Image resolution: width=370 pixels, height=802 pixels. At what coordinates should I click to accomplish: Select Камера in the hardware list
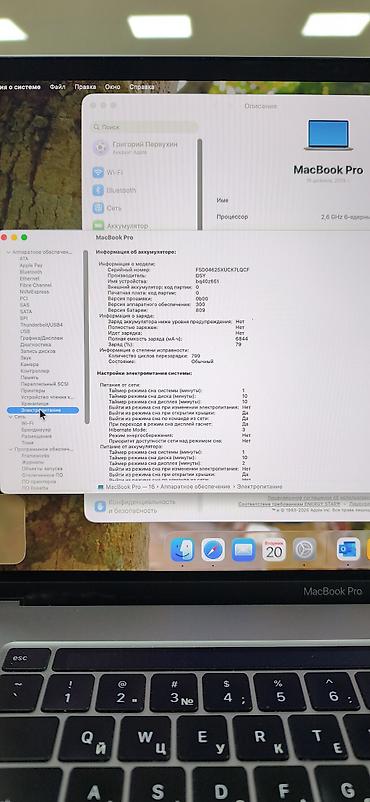point(29,365)
